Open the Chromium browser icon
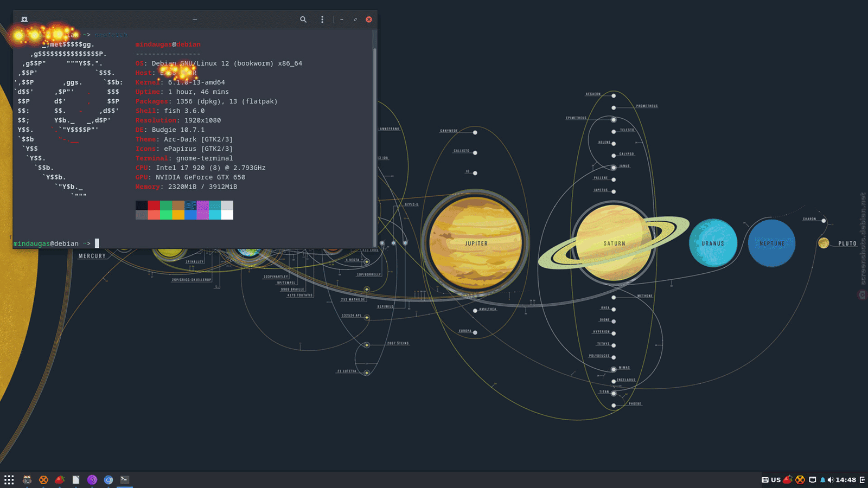This screenshot has width=868, height=488. tap(108, 480)
